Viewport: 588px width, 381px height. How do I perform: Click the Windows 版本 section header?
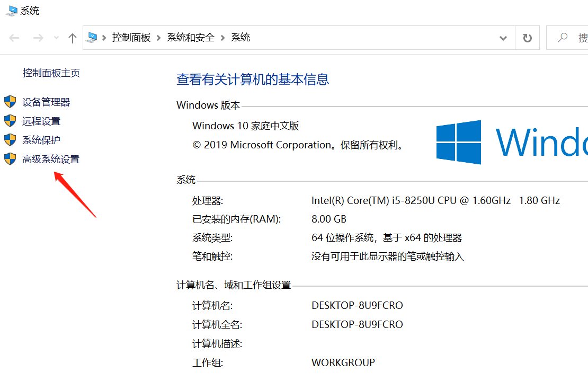click(x=208, y=105)
